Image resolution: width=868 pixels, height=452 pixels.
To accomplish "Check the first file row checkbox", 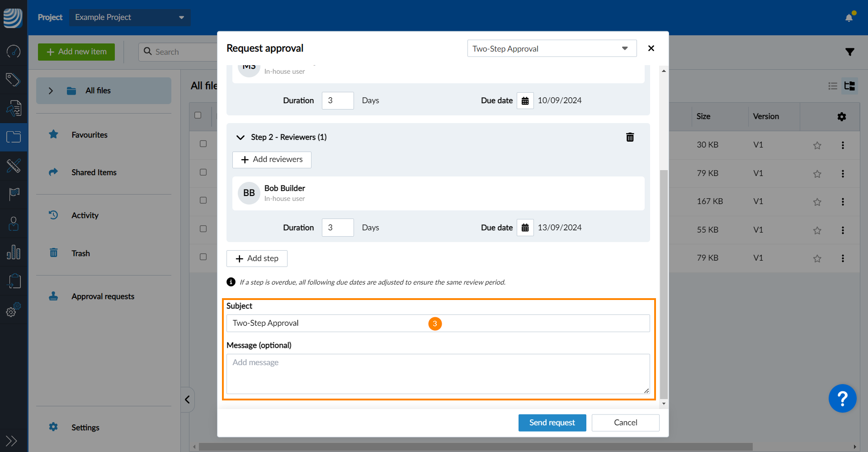I will (203, 144).
